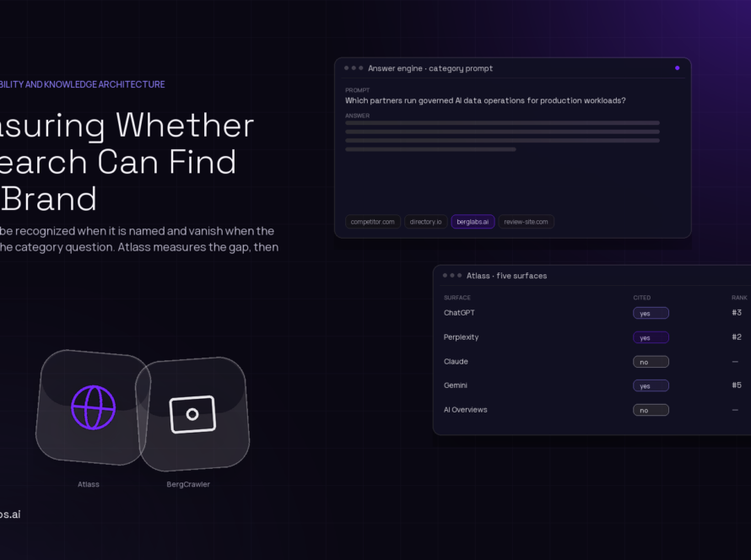Click 'Answer engine · category prompt' card title
Viewport: 751px width, 560px height.
(430, 68)
